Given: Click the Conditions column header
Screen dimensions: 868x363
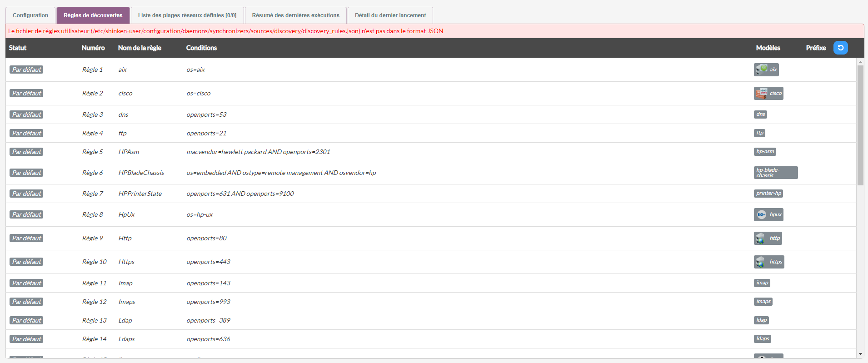Looking at the screenshot, I should 201,48.
